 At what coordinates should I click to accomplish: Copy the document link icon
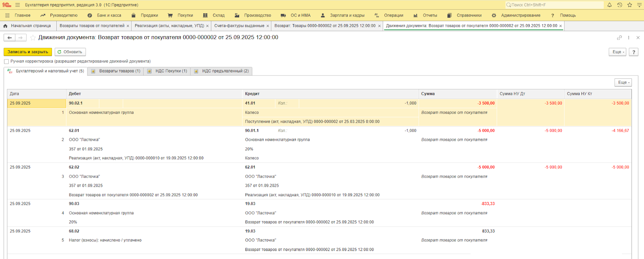(x=619, y=38)
